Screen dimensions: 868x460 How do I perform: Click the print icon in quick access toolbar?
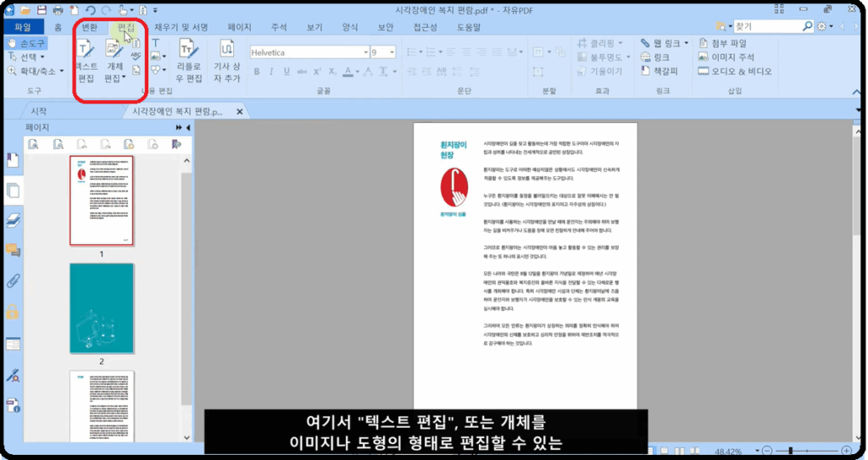pyautogui.click(x=58, y=10)
